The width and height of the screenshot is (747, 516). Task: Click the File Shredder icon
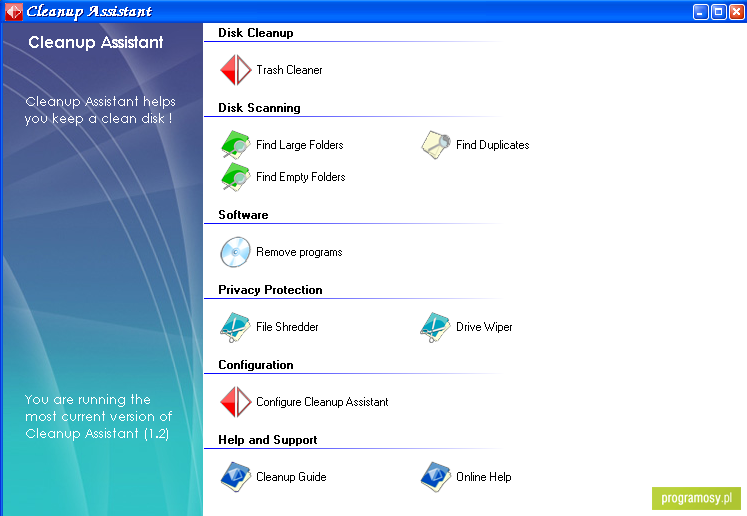coord(235,327)
